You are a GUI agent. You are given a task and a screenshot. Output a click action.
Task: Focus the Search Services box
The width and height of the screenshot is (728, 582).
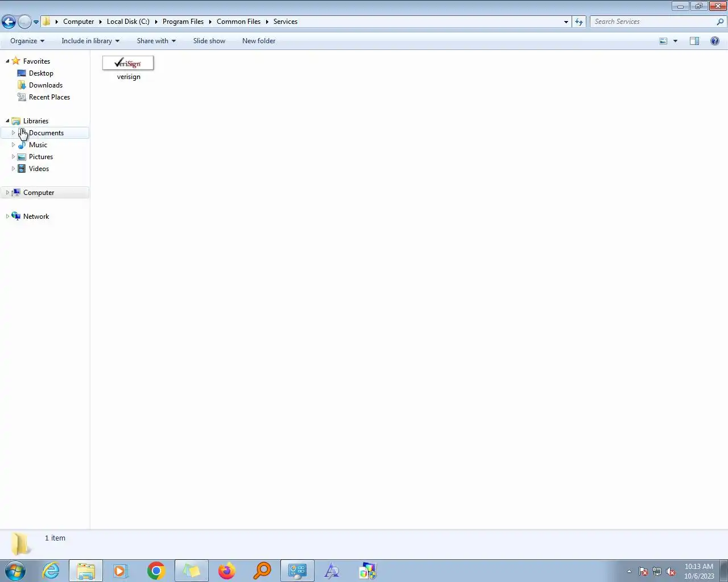point(653,22)
